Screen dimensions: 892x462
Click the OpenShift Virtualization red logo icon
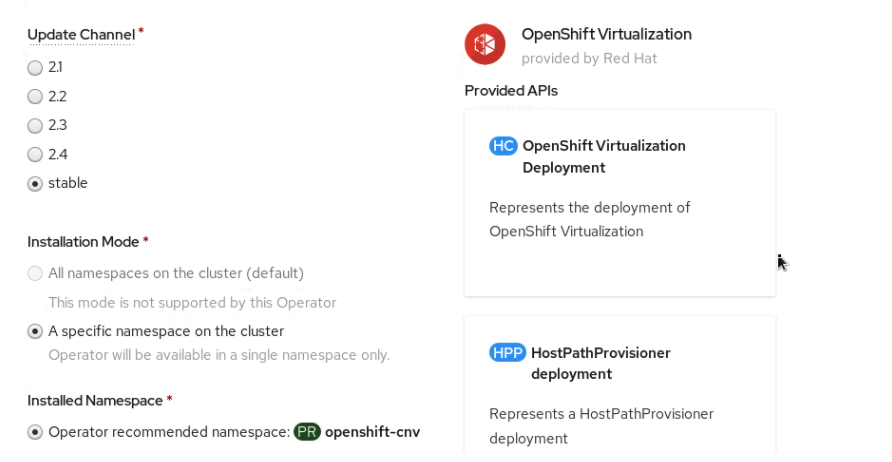485,44
